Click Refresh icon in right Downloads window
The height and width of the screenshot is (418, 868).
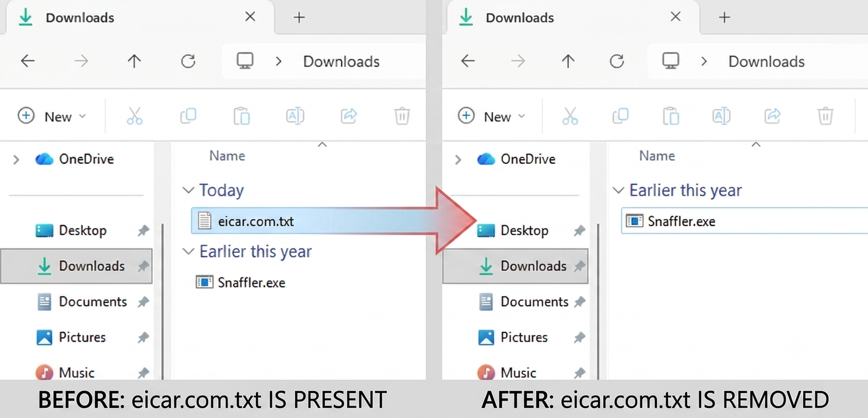pos(617,61)
